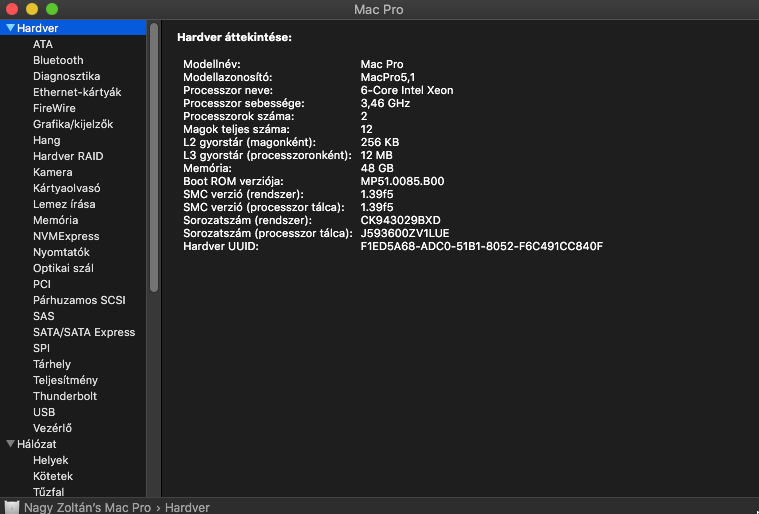Click the Hardver áttekintése heading
The height and width of the screenshot is (514, 759).
pyautogui.click(x=234, y=37)
